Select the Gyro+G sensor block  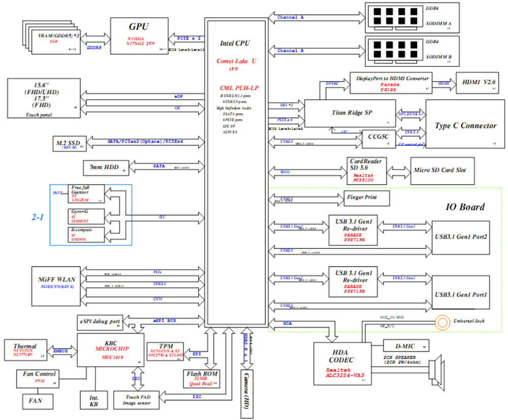(x=86, y=216)
